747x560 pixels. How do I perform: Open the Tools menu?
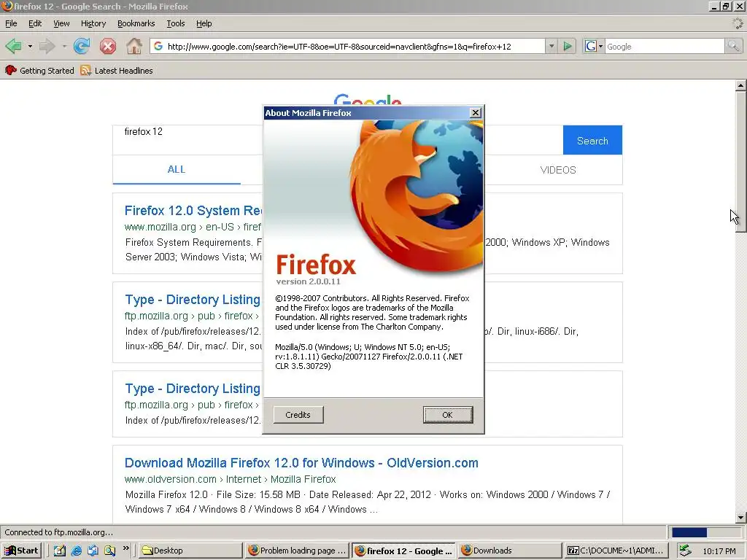point(175,23)
